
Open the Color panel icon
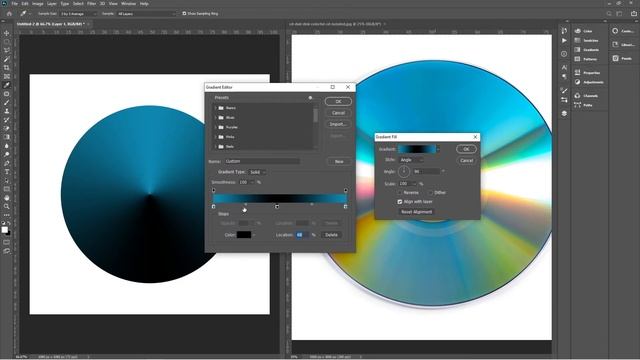(578, 31)
